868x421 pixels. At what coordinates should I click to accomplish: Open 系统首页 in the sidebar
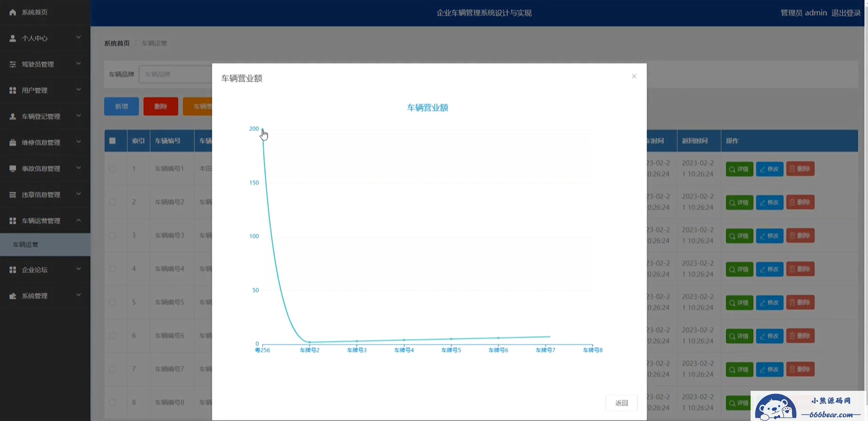(x=45, y=12)
